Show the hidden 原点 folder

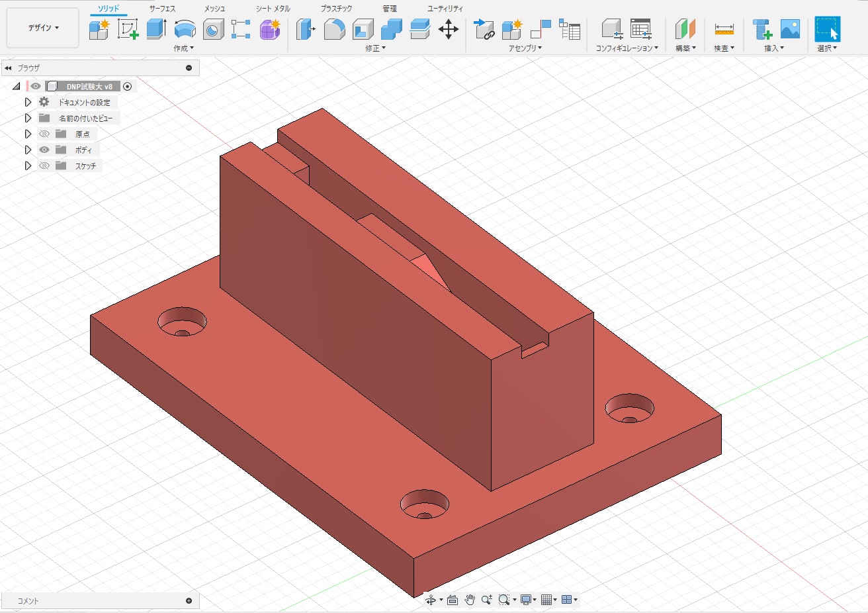[44, 134]
